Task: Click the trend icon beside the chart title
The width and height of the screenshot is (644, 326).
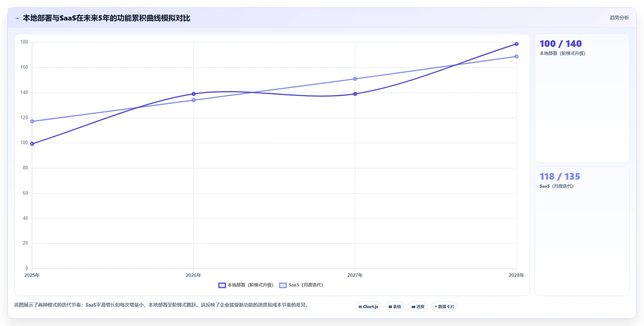Action: point(17,18)
